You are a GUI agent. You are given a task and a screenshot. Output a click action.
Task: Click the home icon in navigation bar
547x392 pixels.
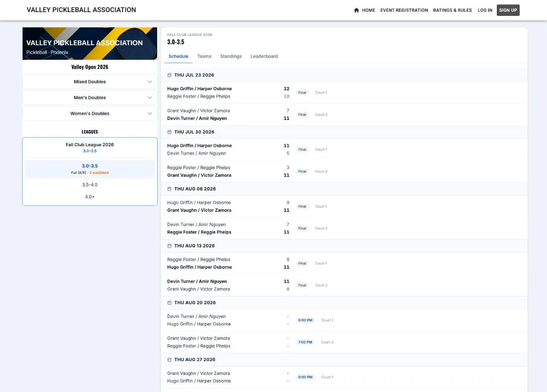(x=356, y=10)
